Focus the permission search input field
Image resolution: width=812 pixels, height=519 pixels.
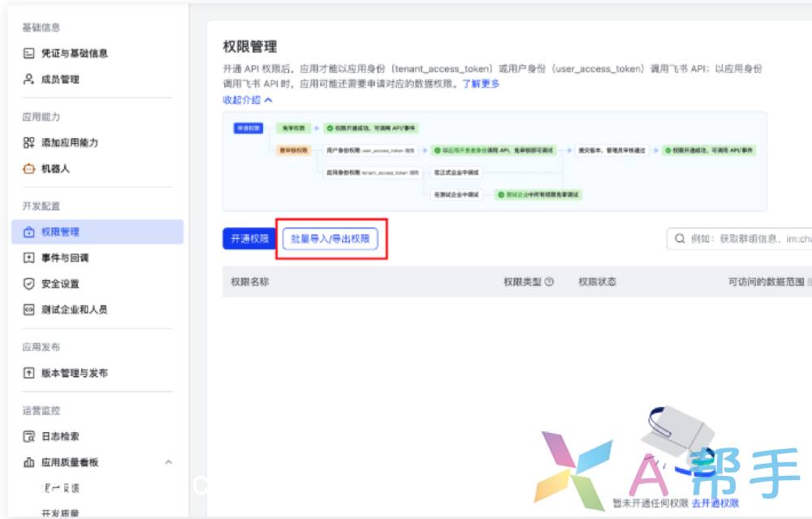pos(747,239)
